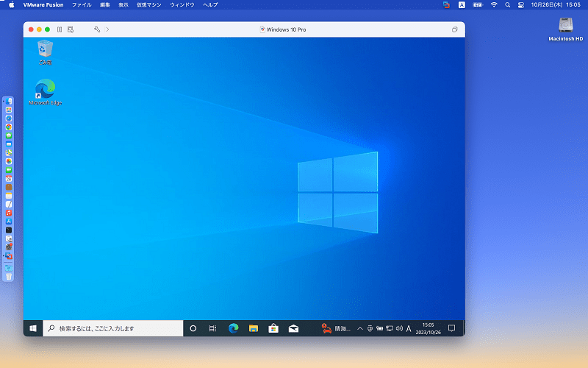Screen dimensions: 588x368
Task: Open the Windows Start button
Action: [33, 328]
